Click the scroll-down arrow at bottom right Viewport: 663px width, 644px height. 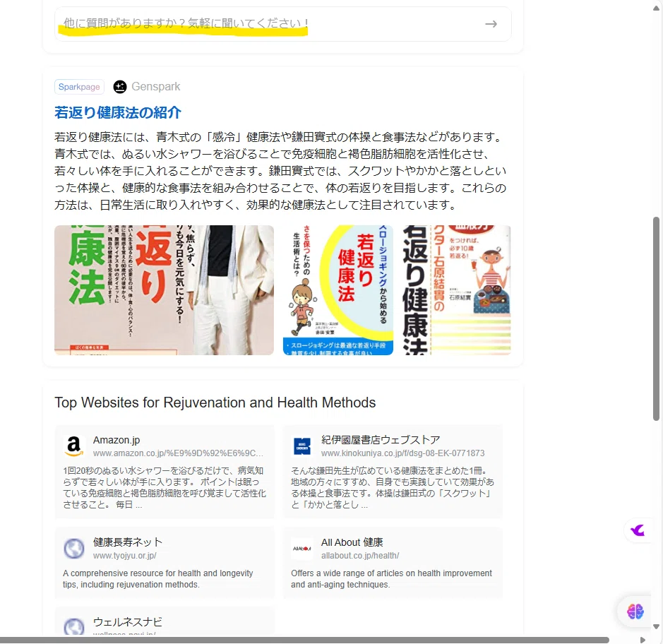pos(656,626)
